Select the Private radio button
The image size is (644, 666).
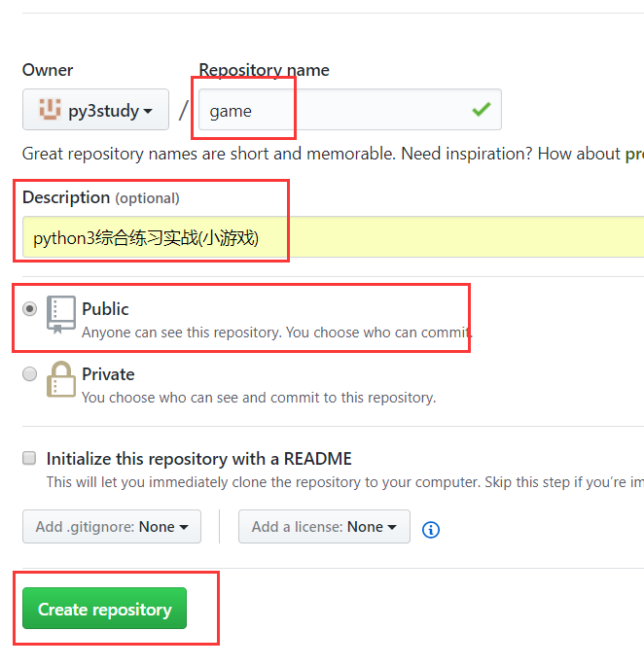click(30, 373)
